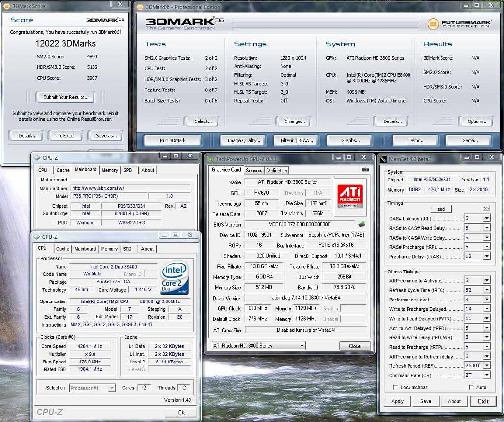
Task: Click the Save button in MemSet
Action: (x=426, y=401)
